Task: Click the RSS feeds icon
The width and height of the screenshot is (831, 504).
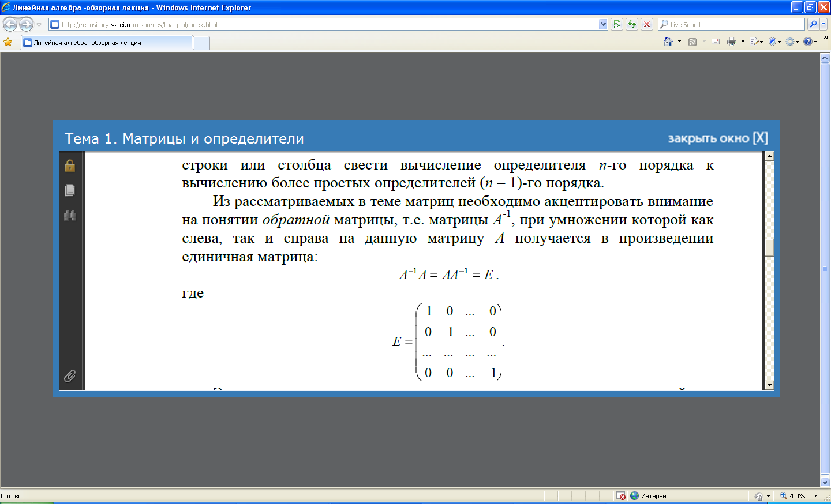Action: 692,42
